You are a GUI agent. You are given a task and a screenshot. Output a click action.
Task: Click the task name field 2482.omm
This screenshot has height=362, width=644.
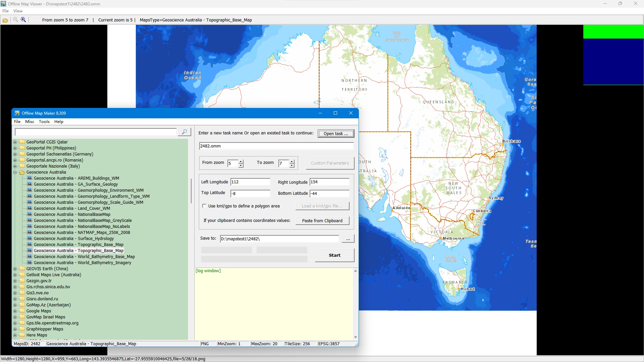tap(276, 146)
